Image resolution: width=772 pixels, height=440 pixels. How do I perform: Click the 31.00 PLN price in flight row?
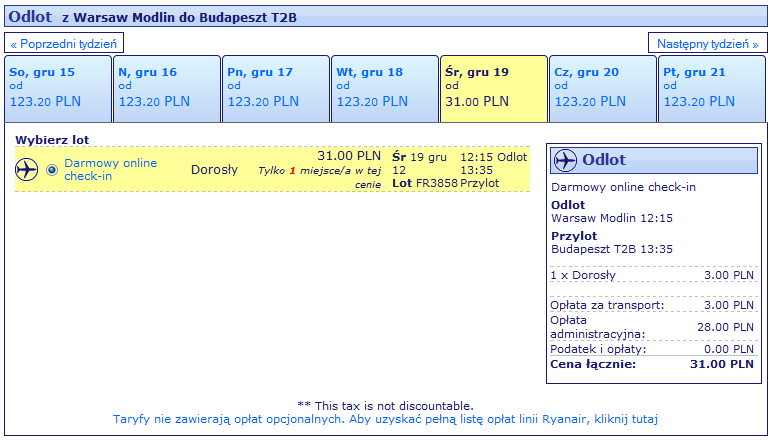tap(348, 156)
